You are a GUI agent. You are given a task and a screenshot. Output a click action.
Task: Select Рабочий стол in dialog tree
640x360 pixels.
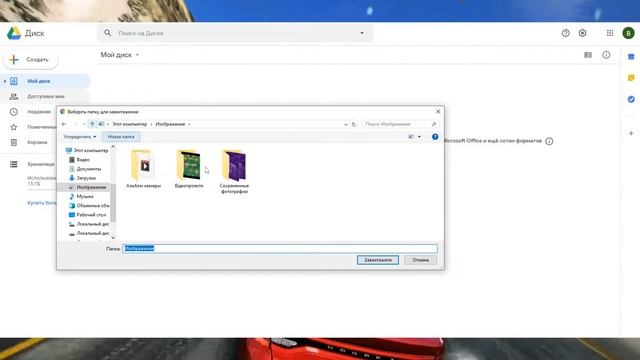tap(87, 215)
